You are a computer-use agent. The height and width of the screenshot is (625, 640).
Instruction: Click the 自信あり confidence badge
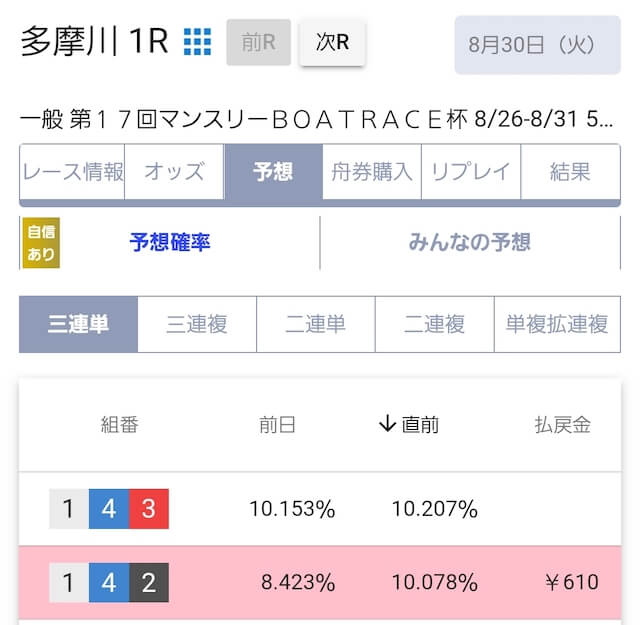[41, 243]
